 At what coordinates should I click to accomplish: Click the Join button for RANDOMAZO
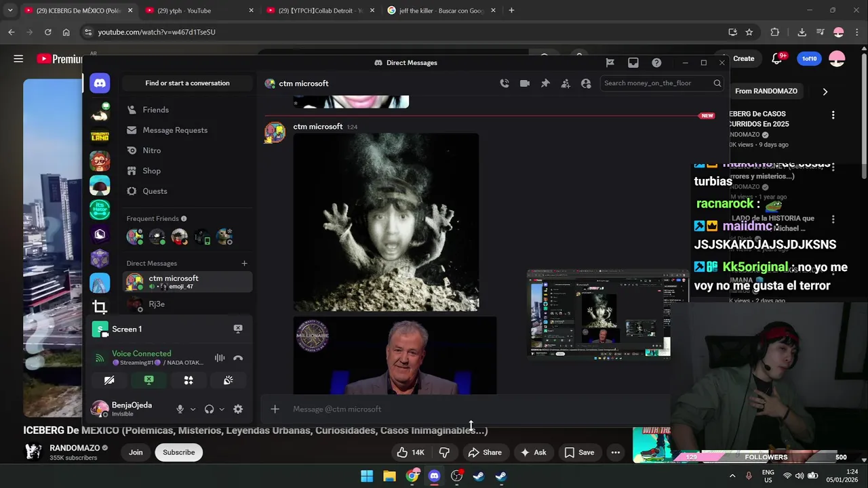click(136, 452)
